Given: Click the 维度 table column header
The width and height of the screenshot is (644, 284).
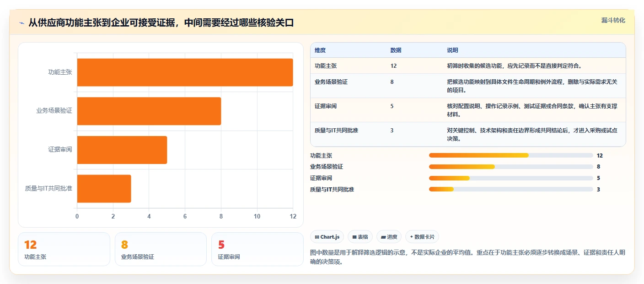Looking at the screenshot, I should coord(320,50).
